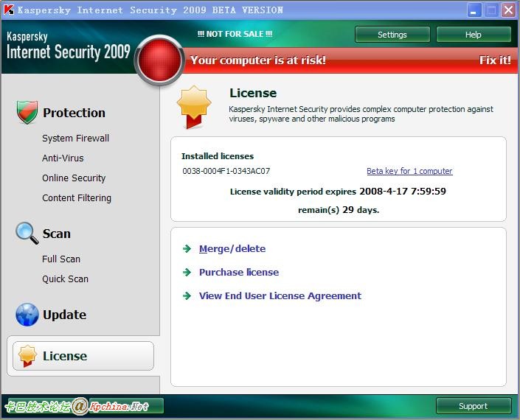Click the green arrow beside Merge/delete
This screenshot has width=520, height=420.
[187, 249]
